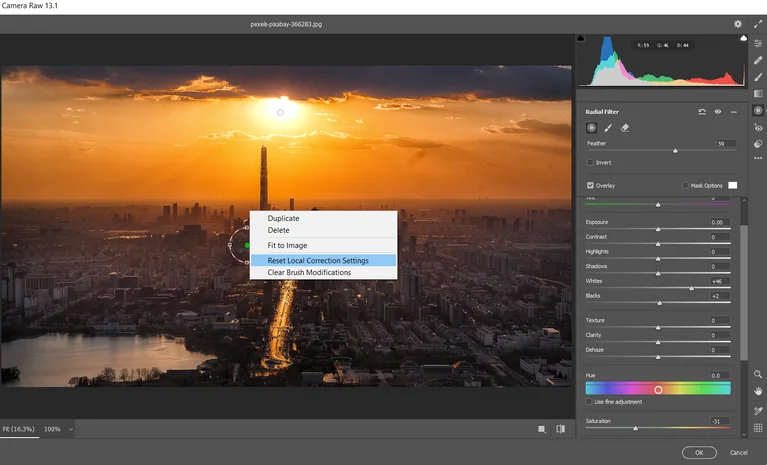The height and width of the screenshot is (465, 767).
Task: Select the Zoom tool magnifier
Action: [x=758, y=374]
